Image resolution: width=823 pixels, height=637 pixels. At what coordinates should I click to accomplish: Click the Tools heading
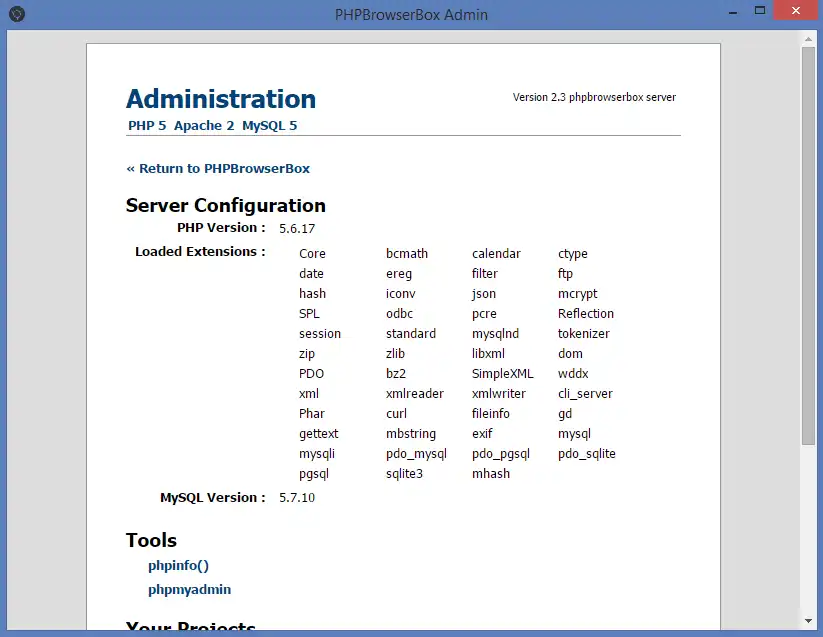coord(151,540)
